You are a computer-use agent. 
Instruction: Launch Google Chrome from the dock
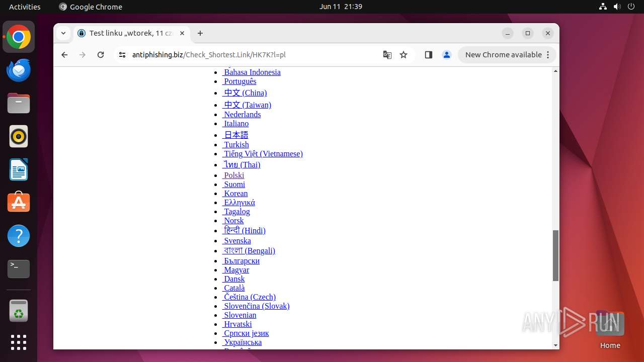[19, 37]
